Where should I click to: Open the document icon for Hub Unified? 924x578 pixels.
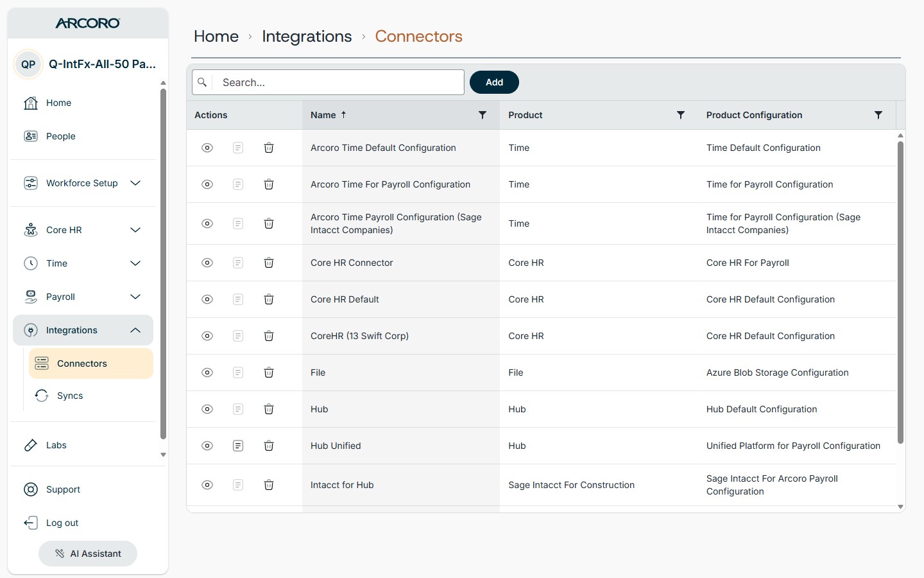point(238,446)
